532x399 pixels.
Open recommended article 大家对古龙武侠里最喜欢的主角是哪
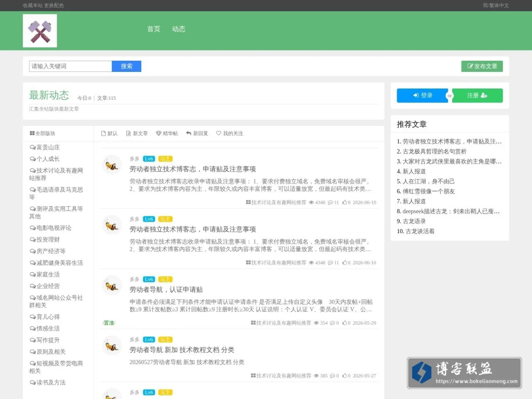(x=452, y=161)
